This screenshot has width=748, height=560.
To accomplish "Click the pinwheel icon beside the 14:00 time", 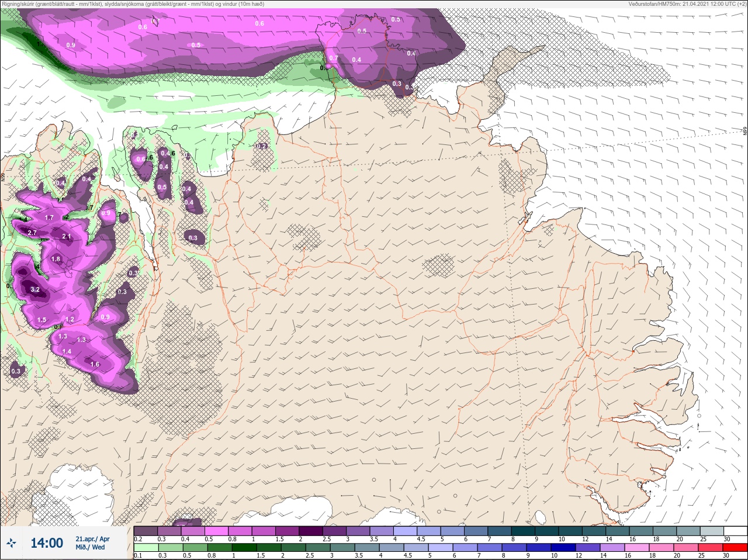I will 12,544.
